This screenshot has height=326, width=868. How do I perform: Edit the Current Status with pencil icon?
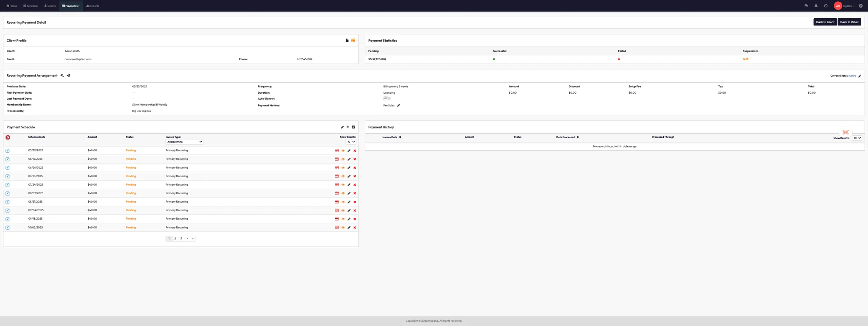pos(860,76)
